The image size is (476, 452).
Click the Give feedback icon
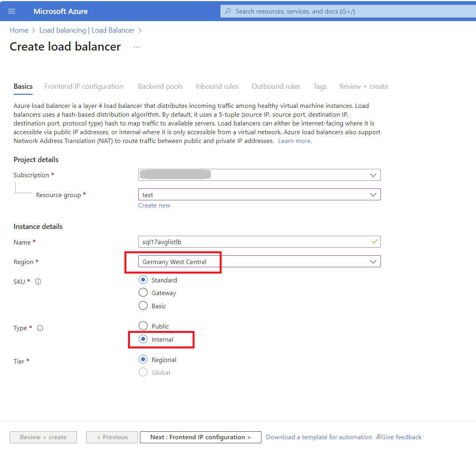tap(379, 437)
